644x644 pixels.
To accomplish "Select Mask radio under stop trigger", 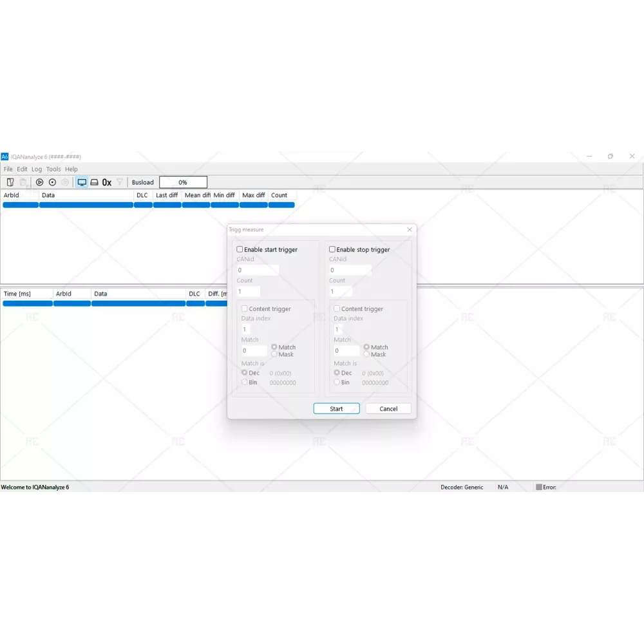I will point(366,354).
